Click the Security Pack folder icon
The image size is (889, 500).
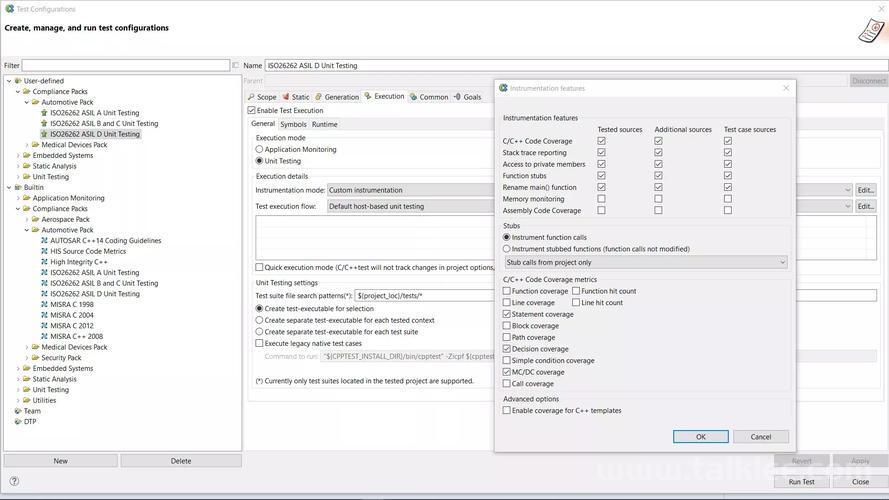click(x=36, y=358)
